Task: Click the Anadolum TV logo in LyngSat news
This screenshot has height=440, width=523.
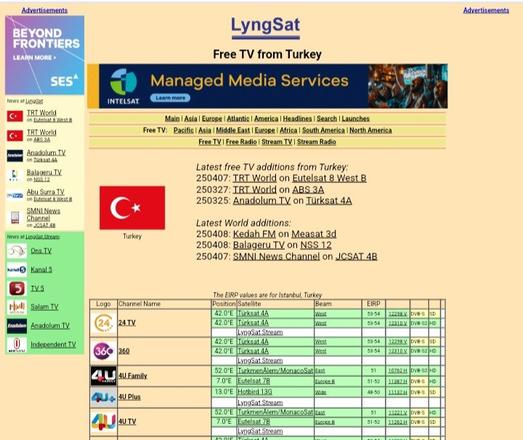Action: [15, 156]
